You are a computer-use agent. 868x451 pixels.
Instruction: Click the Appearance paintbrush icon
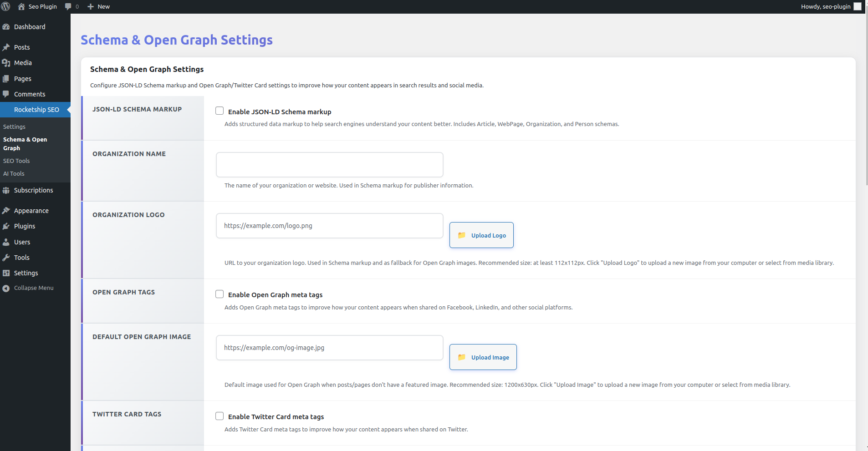tap(6, 211)
